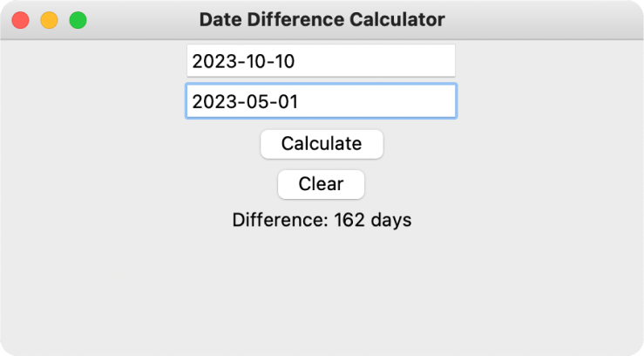Minimize the window with the yellow button

point(49,20)
